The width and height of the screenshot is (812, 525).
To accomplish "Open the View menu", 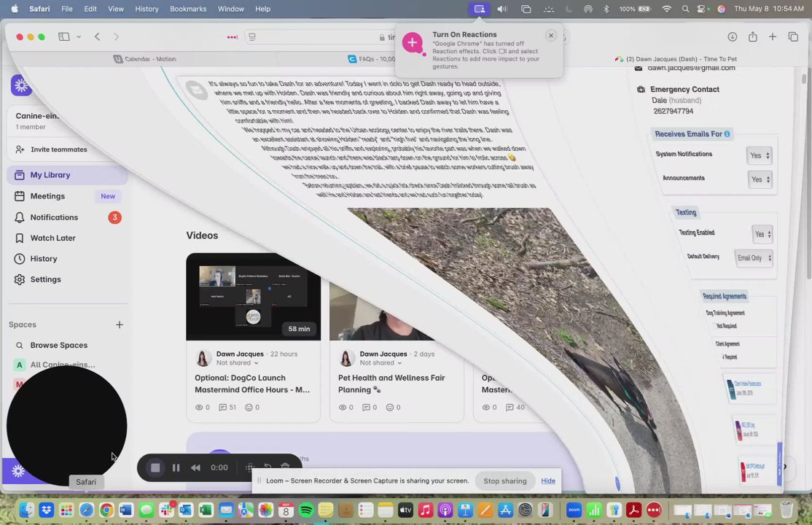I will 115,9.
